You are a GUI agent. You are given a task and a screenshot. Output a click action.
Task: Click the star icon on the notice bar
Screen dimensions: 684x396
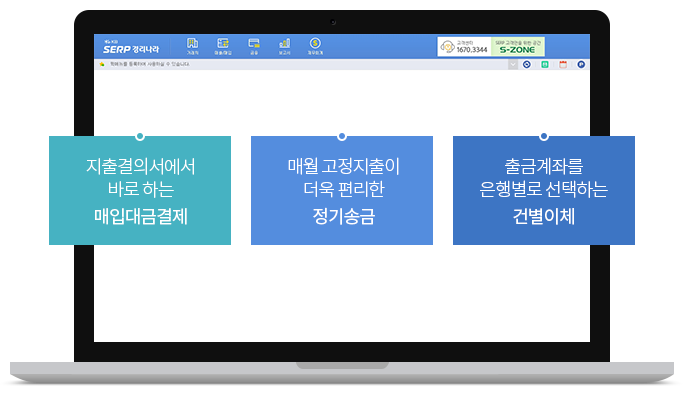click(102, 64)
